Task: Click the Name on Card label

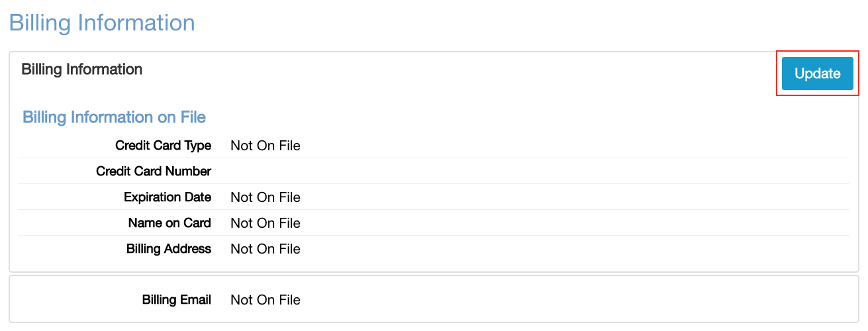Action: click(x=169, y=223)
